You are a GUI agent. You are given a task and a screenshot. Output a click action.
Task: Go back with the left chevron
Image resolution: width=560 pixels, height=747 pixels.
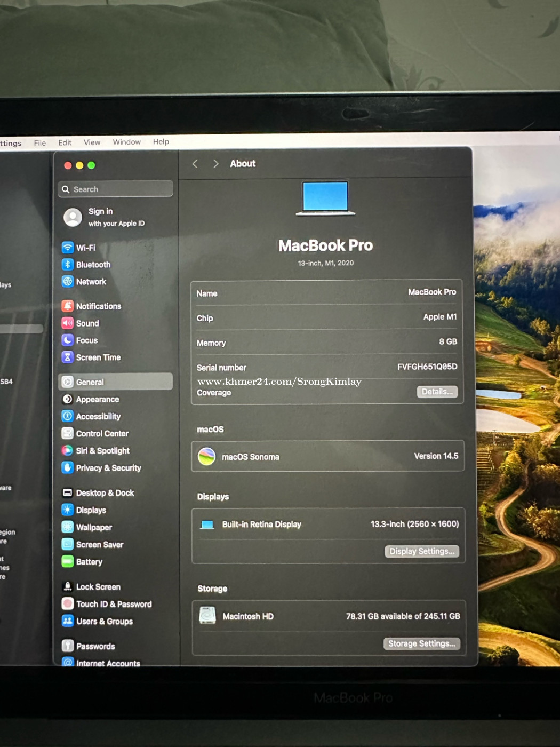pyautogui.click(x=195, y=164)
